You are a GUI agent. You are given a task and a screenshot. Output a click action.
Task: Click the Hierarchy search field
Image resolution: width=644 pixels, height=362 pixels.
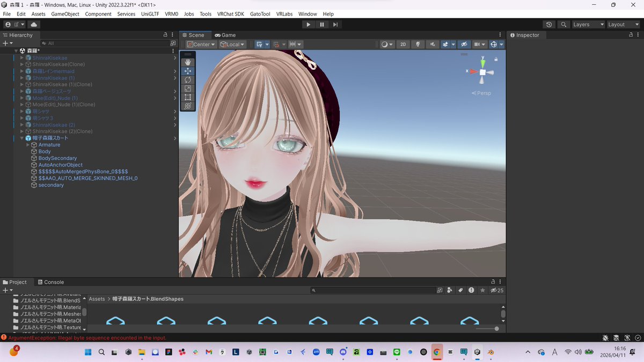coord(105,43)
